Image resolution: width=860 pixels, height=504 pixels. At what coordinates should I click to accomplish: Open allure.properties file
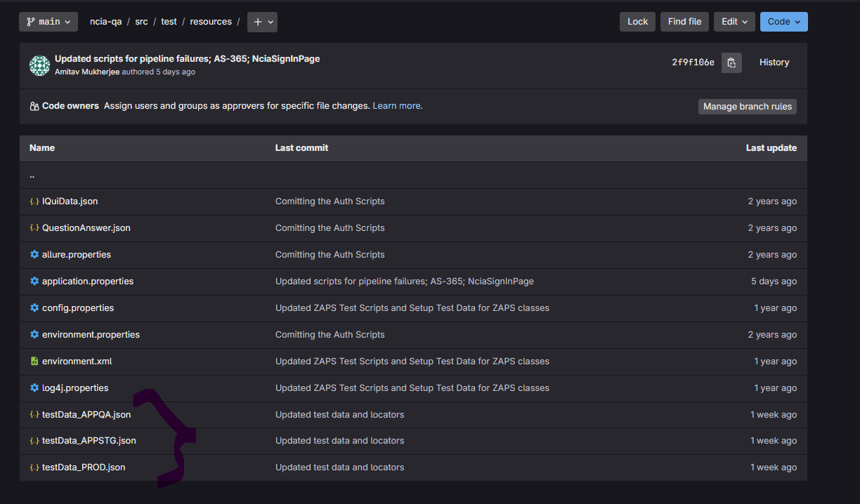coord(77,255)
